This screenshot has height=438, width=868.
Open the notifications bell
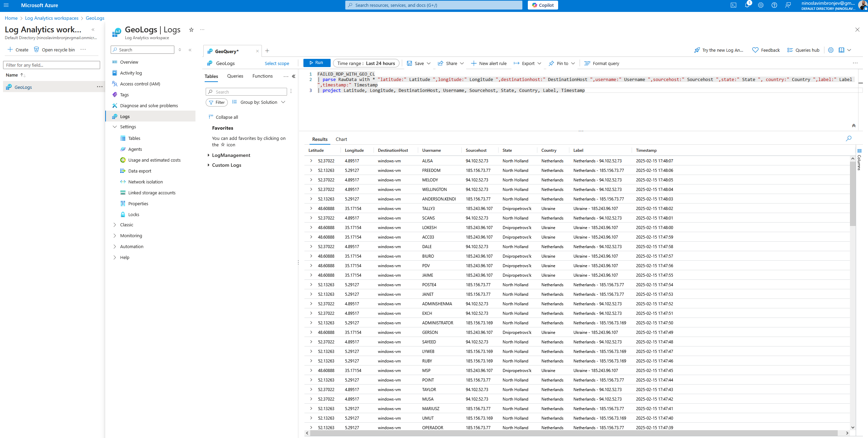tap(747, 5)
